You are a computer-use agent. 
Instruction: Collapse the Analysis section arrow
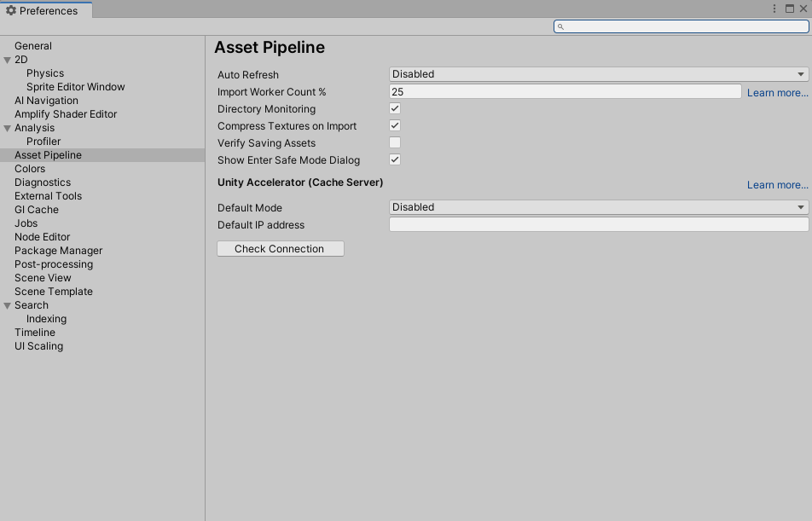(x=8, y=128)
